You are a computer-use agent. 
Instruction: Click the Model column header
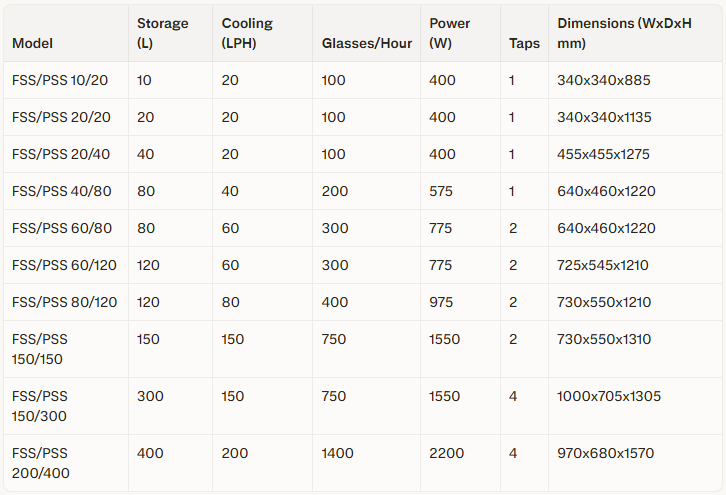[x=33, y=44]
